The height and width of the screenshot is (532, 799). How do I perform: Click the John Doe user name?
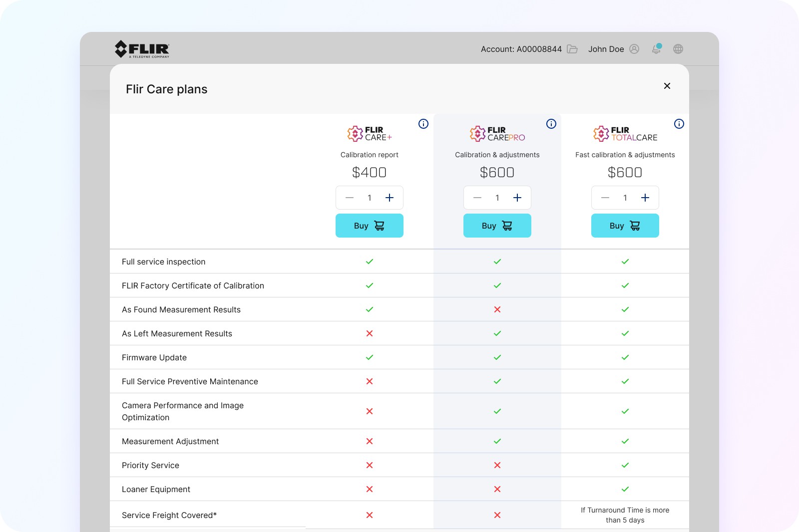pyautogui.click(x=606, y=49)
